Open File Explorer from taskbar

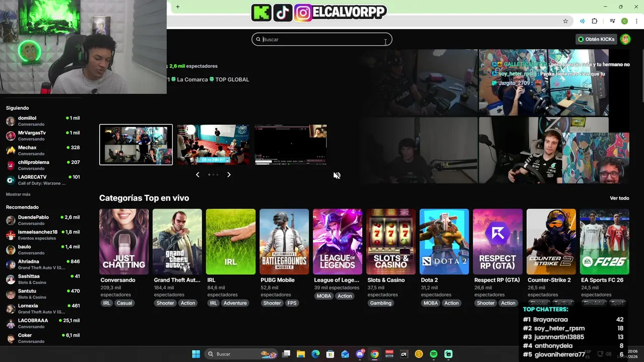[301, 354]
